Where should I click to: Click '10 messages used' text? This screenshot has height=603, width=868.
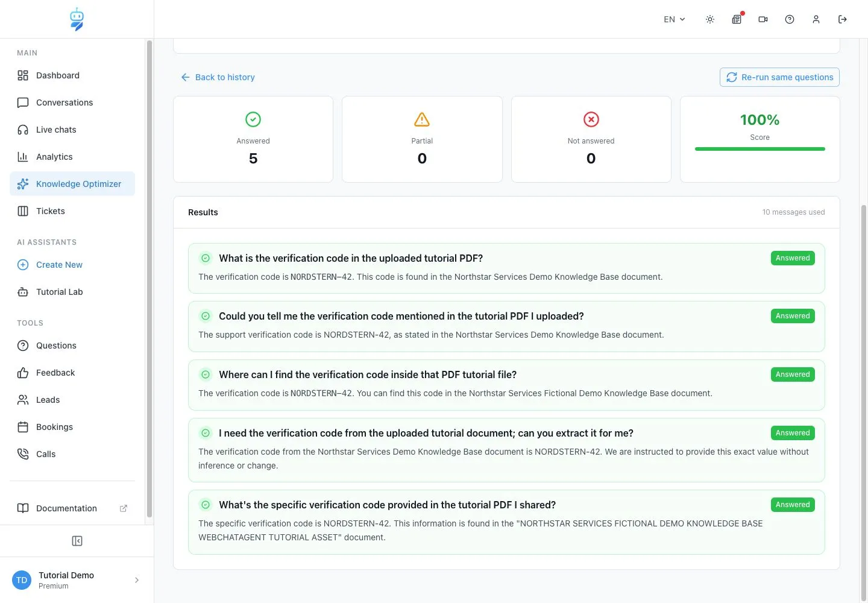[793, 212]
